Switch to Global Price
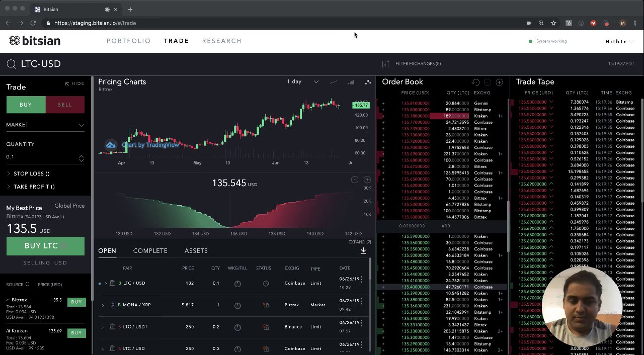 click(x=69, y=206)
